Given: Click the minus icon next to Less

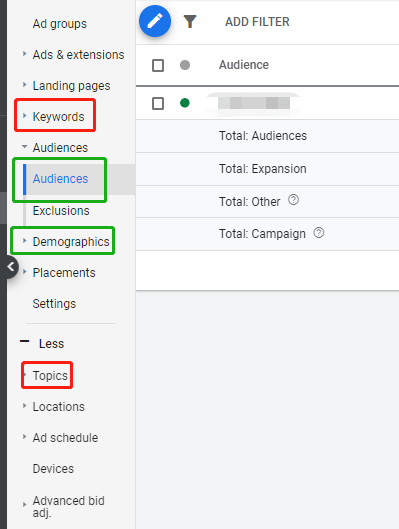Looking at the screenshot, I should [25, 341].
